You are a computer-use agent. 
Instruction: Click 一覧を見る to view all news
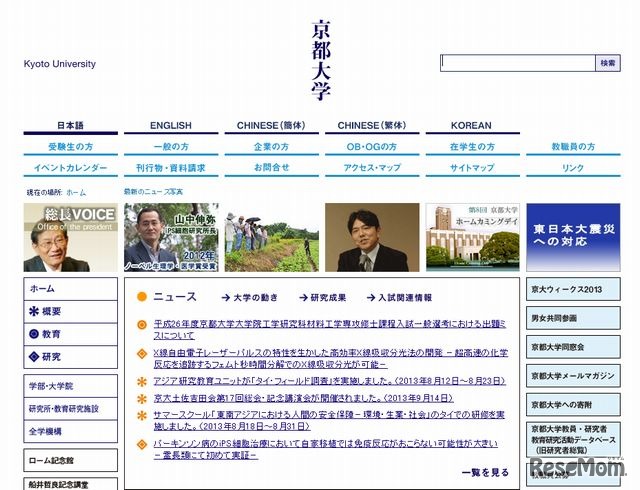pos(485,472)
